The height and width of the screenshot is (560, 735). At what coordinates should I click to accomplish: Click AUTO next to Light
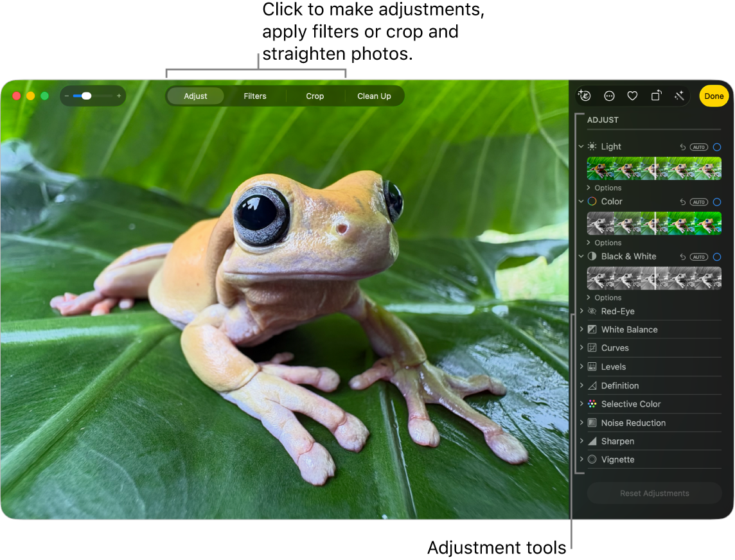pos(699,146)
